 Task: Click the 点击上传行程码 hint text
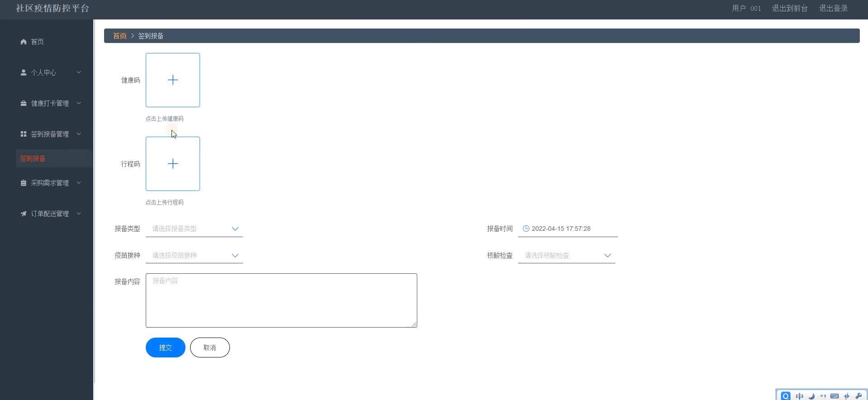click(x=165, y=202)
